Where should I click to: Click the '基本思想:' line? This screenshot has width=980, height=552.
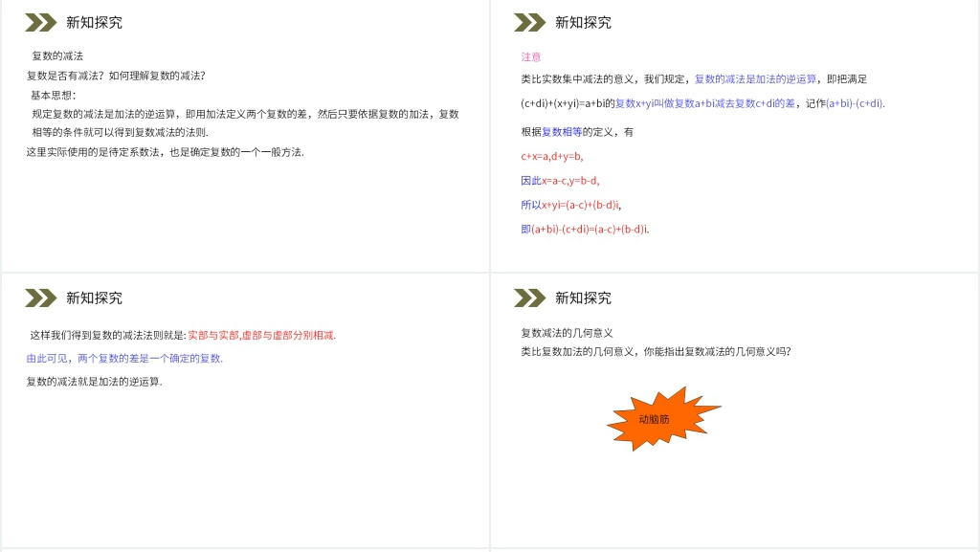tap(54, 95)
